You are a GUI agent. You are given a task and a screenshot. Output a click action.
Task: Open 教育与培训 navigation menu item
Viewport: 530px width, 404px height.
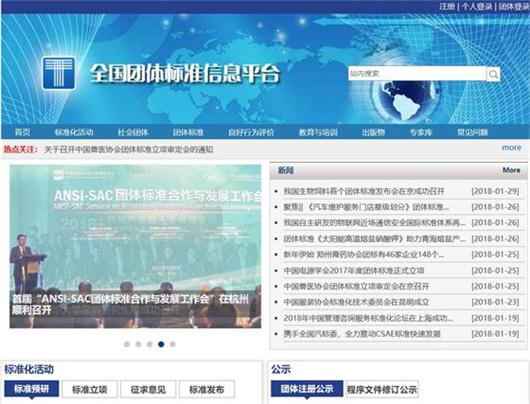[318, 132]
